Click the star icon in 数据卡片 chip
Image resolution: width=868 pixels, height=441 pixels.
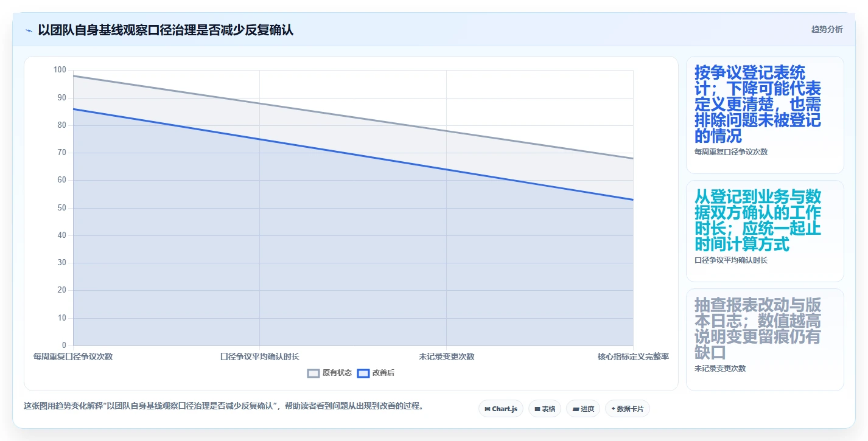(613, 409)
